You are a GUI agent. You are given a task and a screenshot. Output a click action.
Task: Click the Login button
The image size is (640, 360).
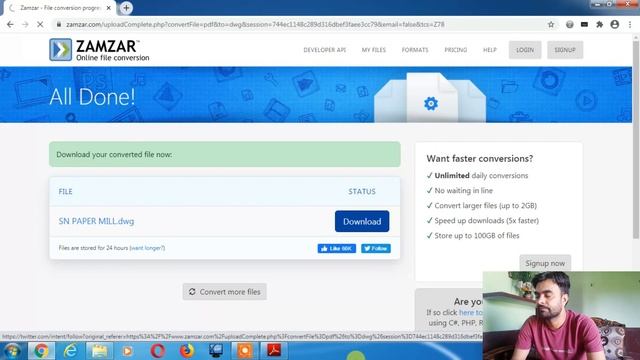tap(525, 50)
